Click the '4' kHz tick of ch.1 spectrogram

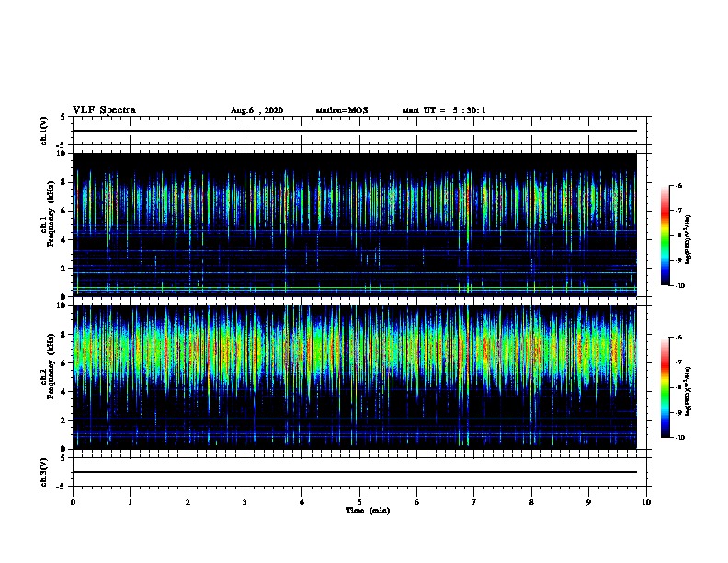point(63,240)
